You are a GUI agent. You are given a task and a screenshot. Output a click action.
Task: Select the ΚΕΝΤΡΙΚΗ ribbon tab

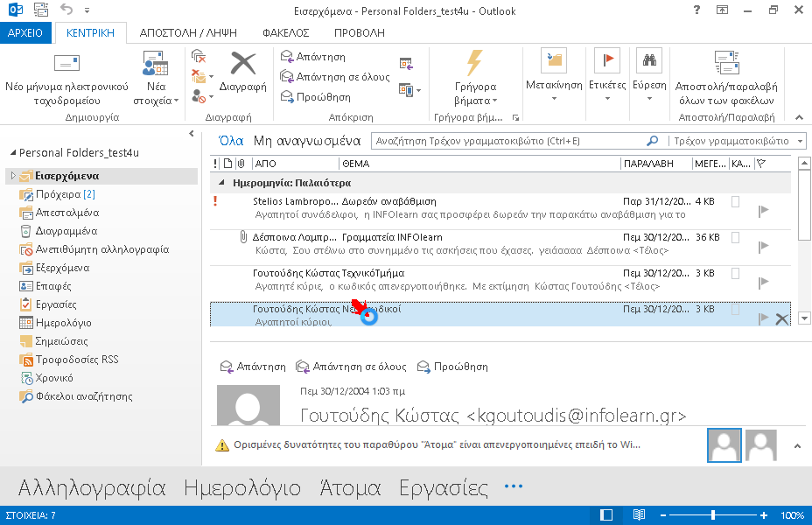(91, 32)
